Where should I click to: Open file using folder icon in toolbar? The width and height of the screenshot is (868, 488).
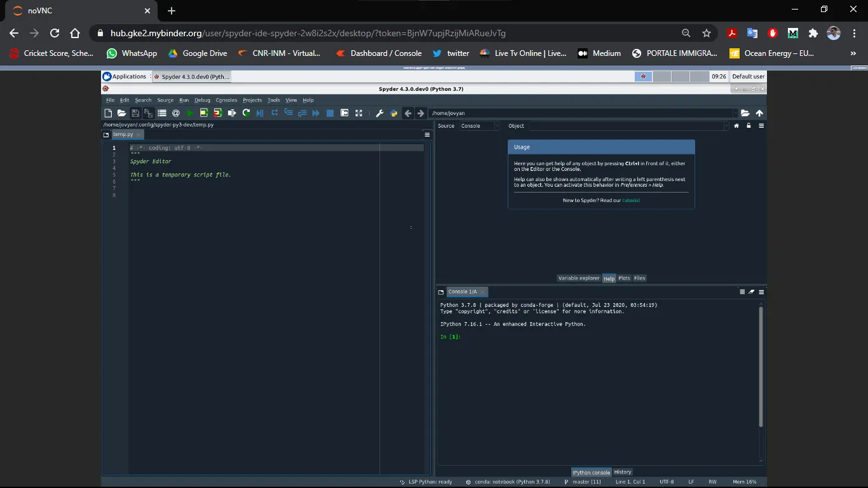coord(121,113)
